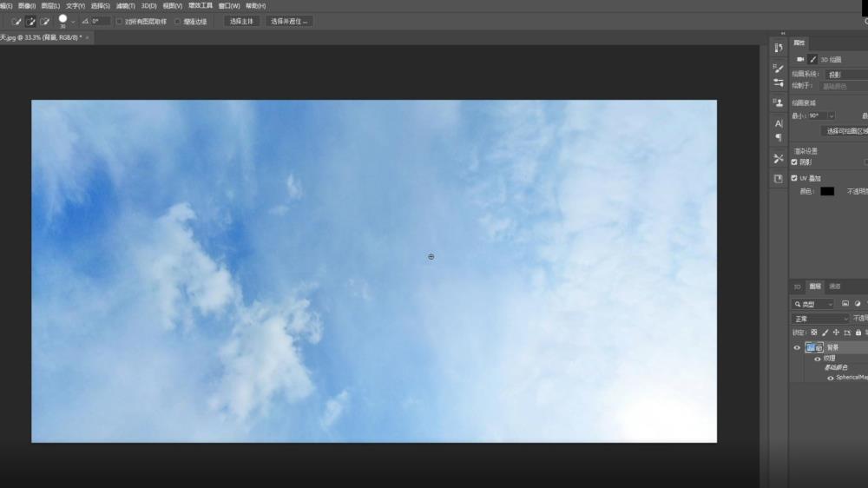Click the black UV overlay color swatch
This screenshot has width=868, height=488.
[827, 192]
